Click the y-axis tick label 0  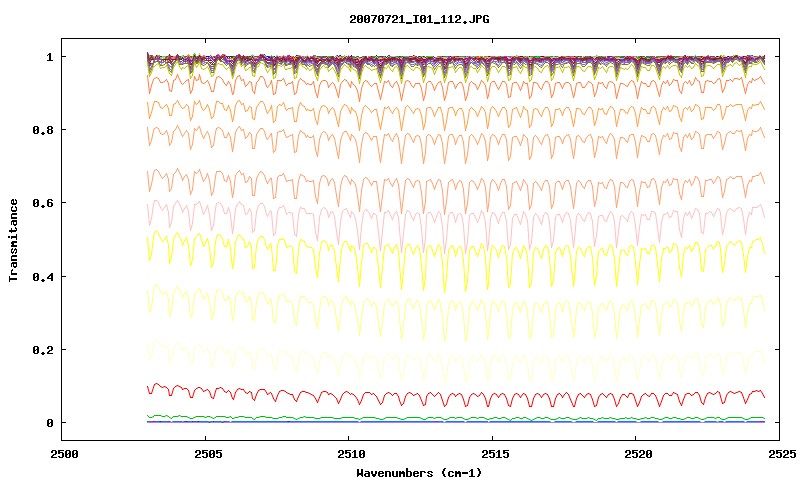49,423
